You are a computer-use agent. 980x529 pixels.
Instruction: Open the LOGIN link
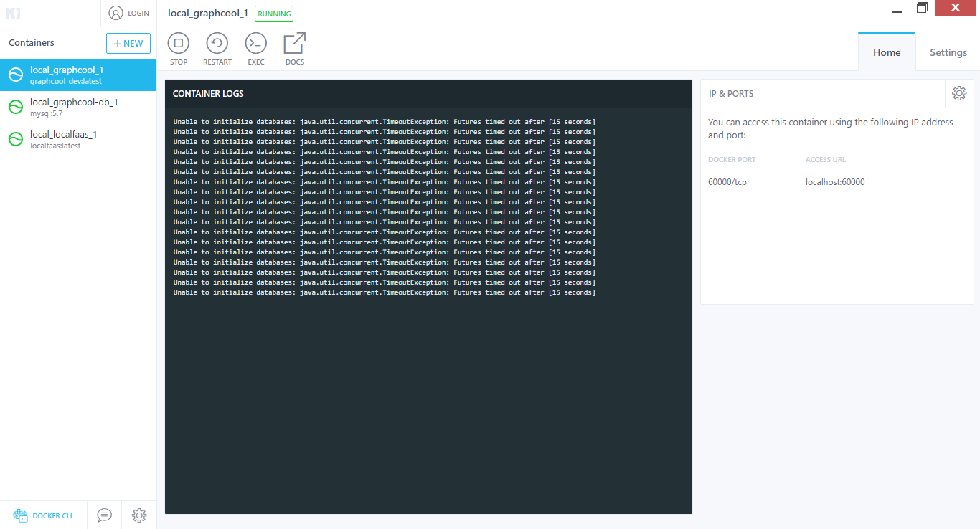138,14
